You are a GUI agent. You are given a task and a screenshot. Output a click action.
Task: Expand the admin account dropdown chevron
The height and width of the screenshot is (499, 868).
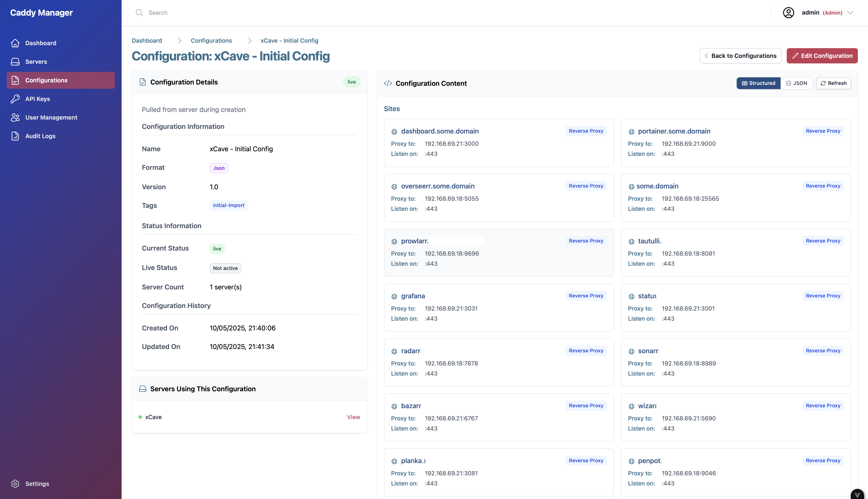[x=850, y=13]
